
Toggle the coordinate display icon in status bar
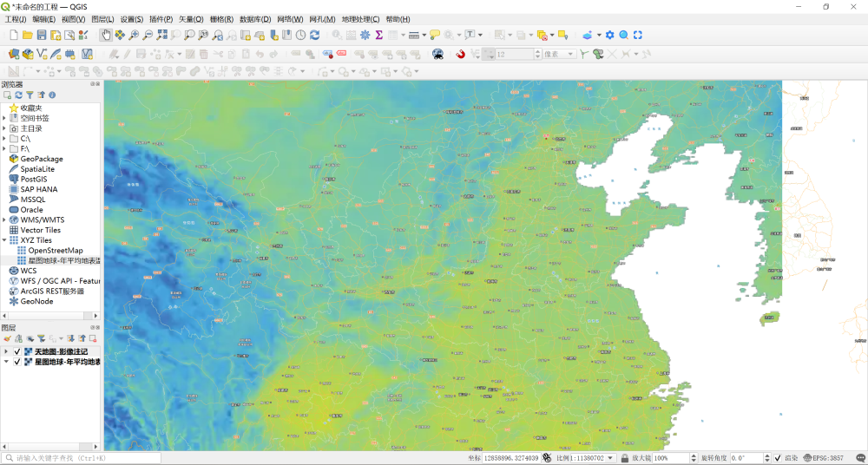pos(546,458)
